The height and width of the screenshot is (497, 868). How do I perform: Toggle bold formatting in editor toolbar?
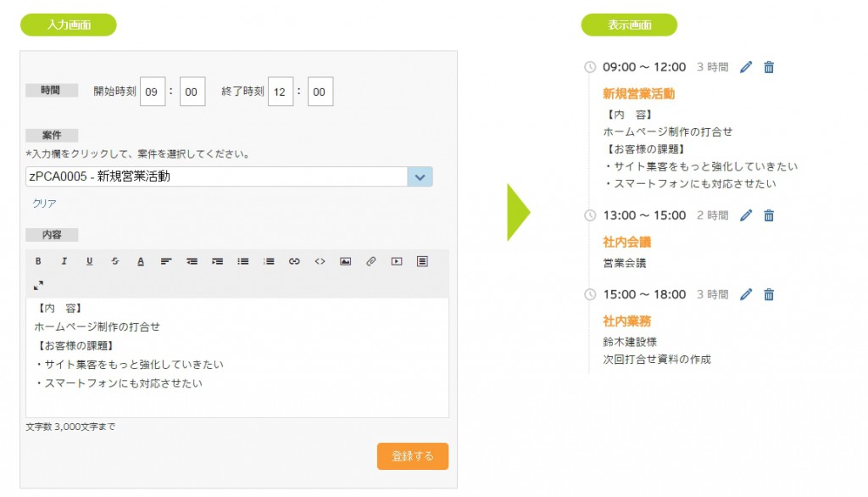point(38,261)
